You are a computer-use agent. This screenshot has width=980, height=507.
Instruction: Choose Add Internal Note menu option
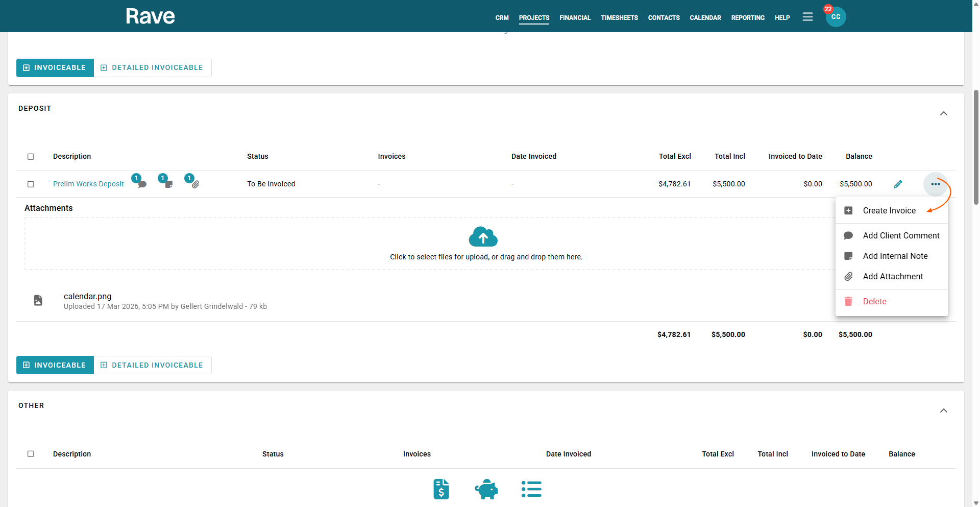[895, 256]
